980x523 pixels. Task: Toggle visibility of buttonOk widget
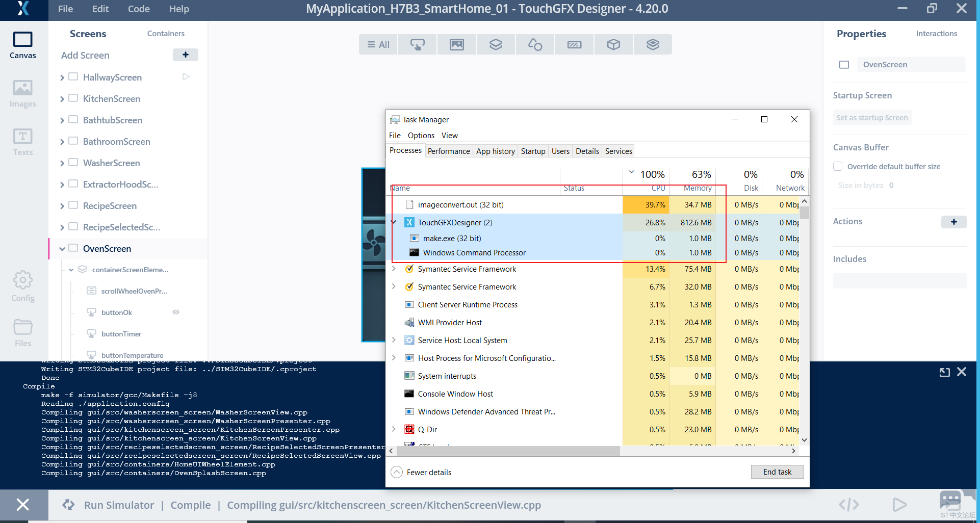176,312
